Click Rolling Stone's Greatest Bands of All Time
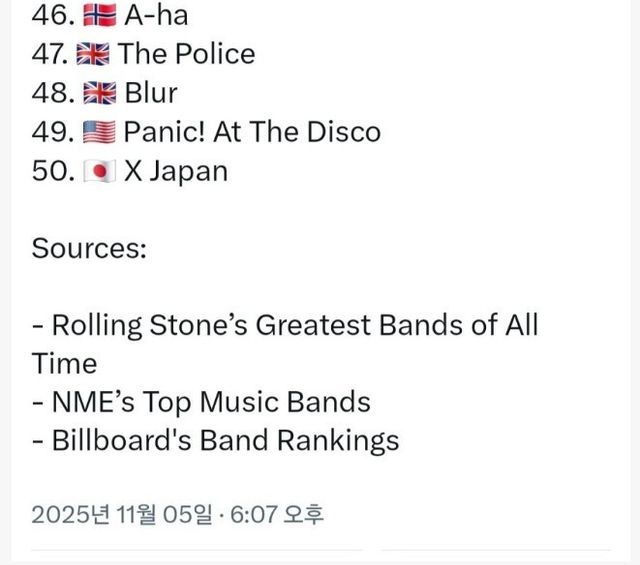Screen dimensions: 640x565 click(x=285, y=326)
